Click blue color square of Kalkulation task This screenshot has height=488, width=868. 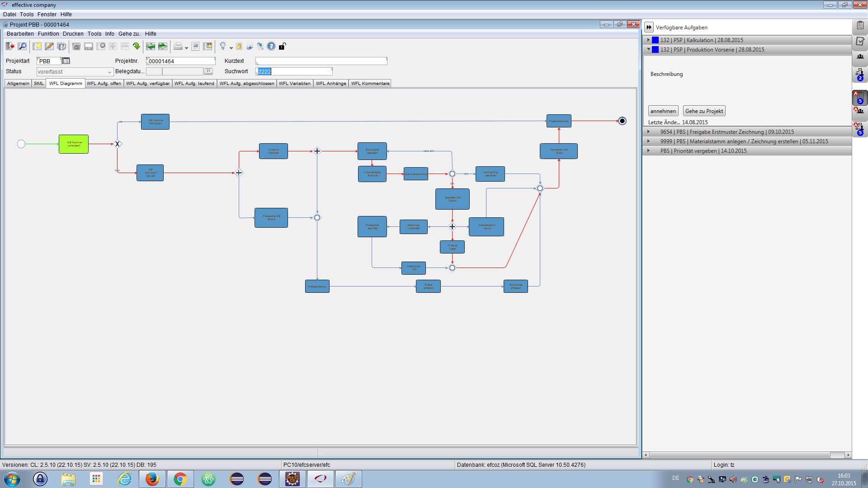click(655, 40)
